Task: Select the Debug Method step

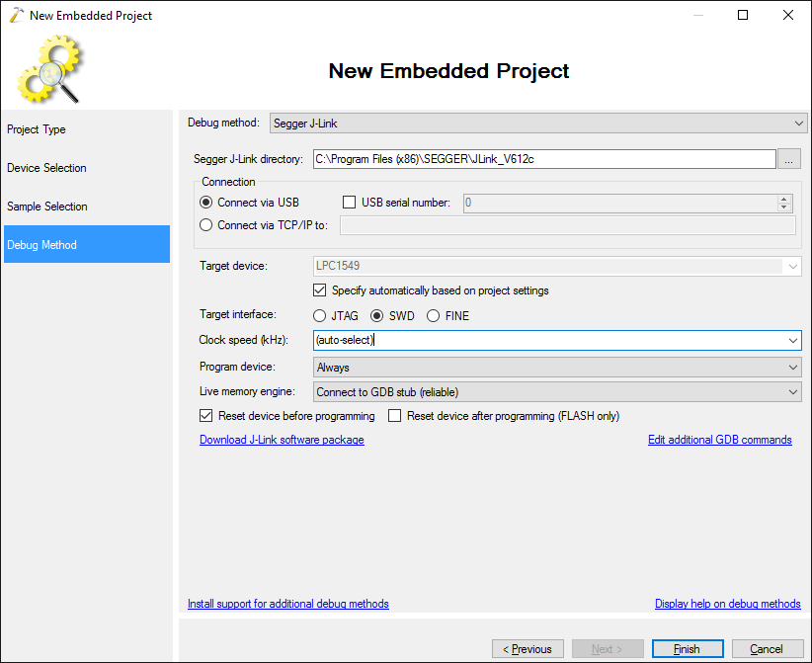Action: coord(87,244)
